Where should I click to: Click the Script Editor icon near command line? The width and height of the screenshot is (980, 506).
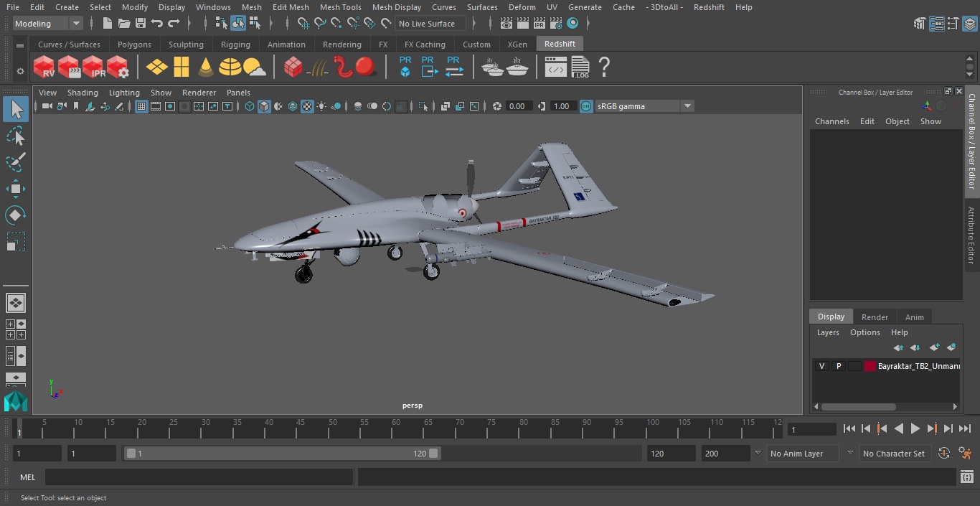[x=967, y=477]
